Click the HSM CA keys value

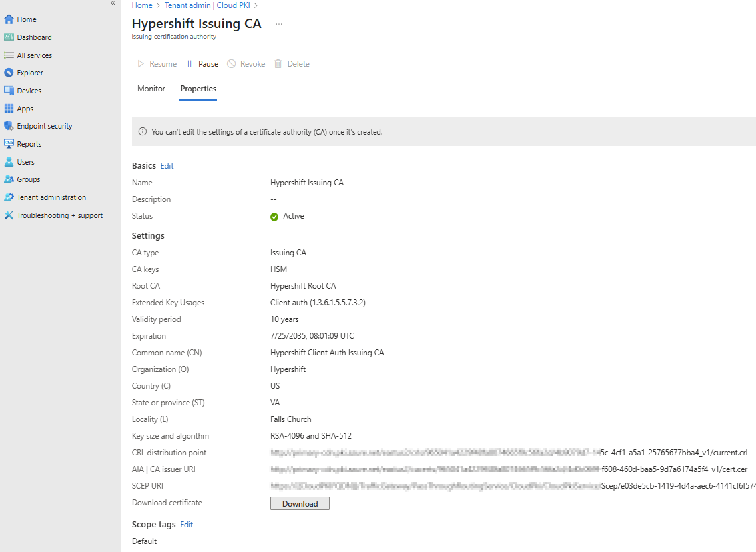(278, 269)
